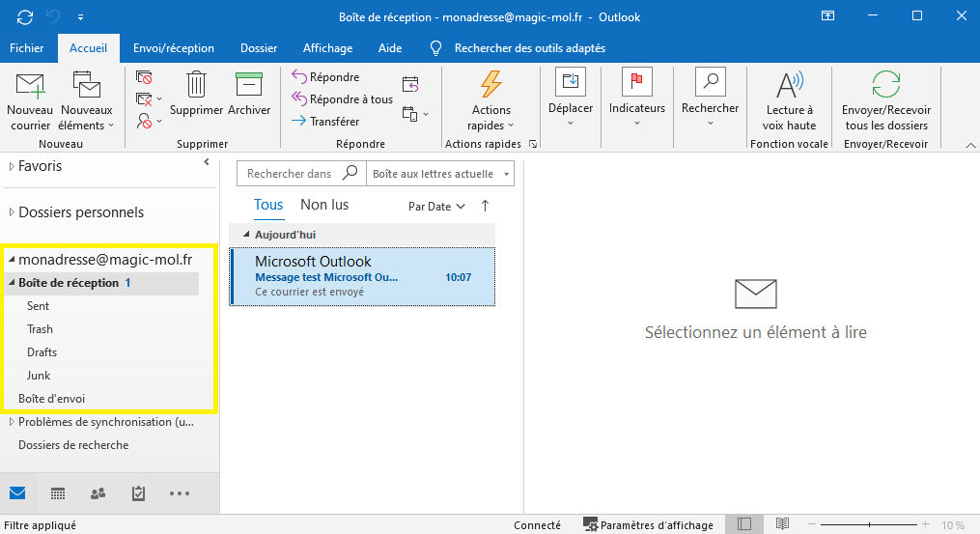Filter by Non lus messages
The width and height of the screenshot is (980, 534).
click(x=324, y=205)
